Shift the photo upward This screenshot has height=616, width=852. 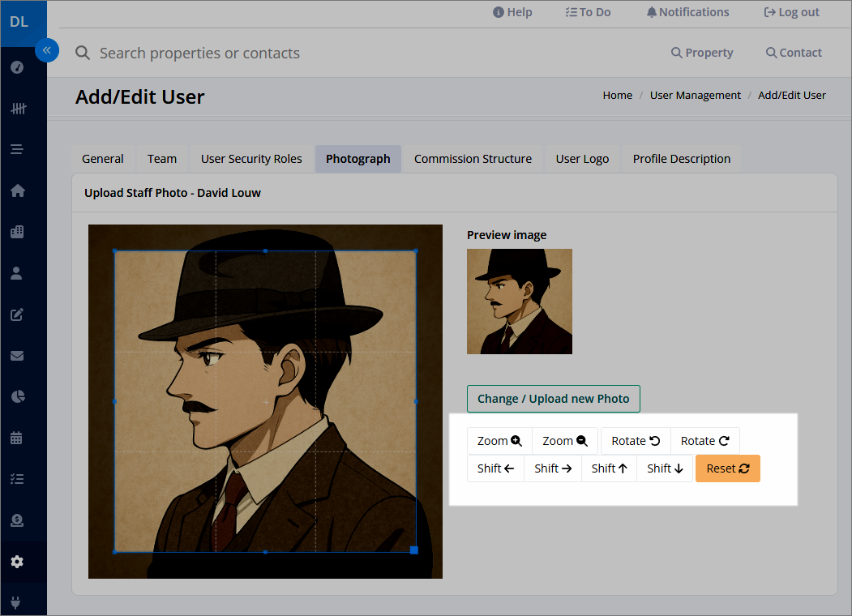(609, 468)
